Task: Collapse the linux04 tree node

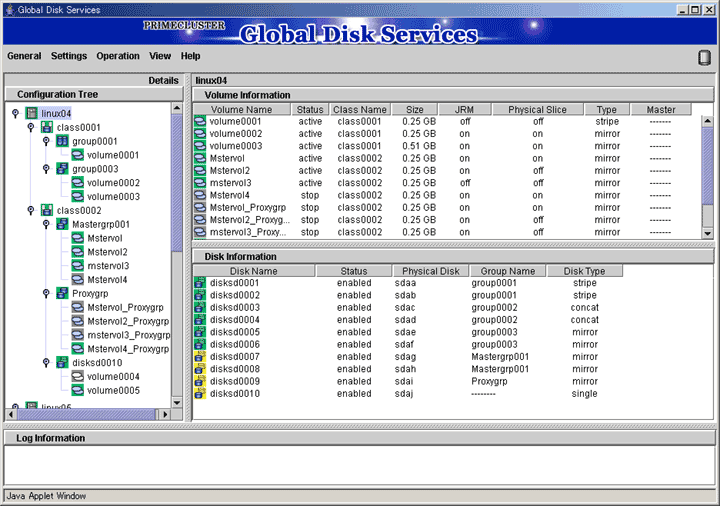Action: (x=15, y=113)
